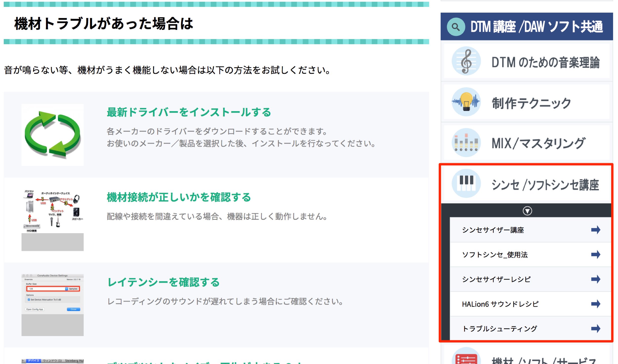Open MIX/マスタリング category
This screenshot has width=618, height=364.
[526, 143]
